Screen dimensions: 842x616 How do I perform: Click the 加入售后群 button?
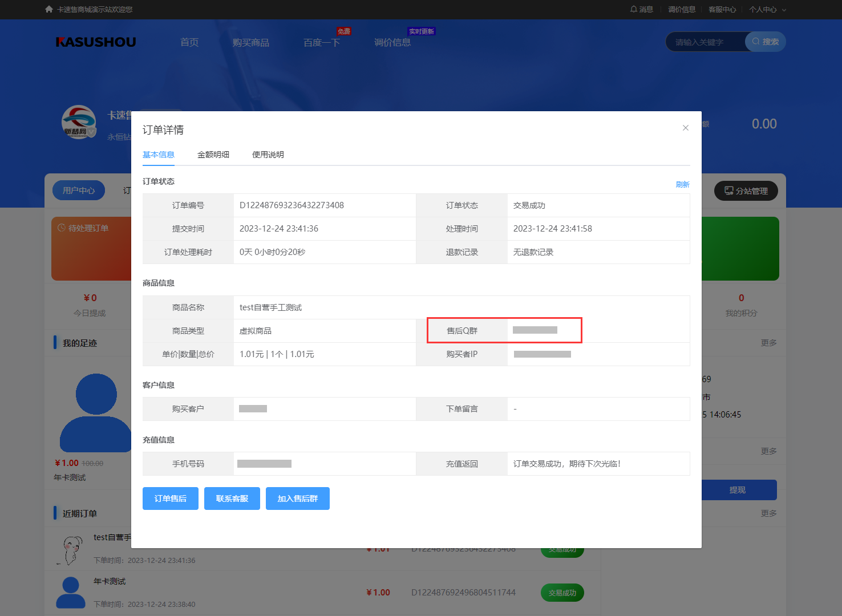pyautogui.click(x=298, y=499)
